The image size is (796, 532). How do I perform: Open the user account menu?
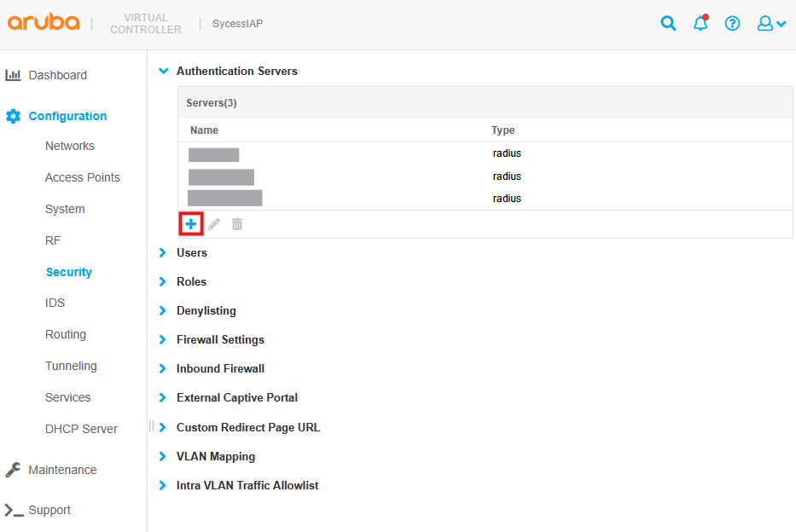770,24
